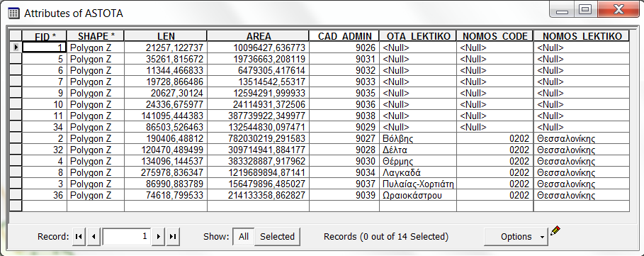Go to the next record

tap(158, 237)
